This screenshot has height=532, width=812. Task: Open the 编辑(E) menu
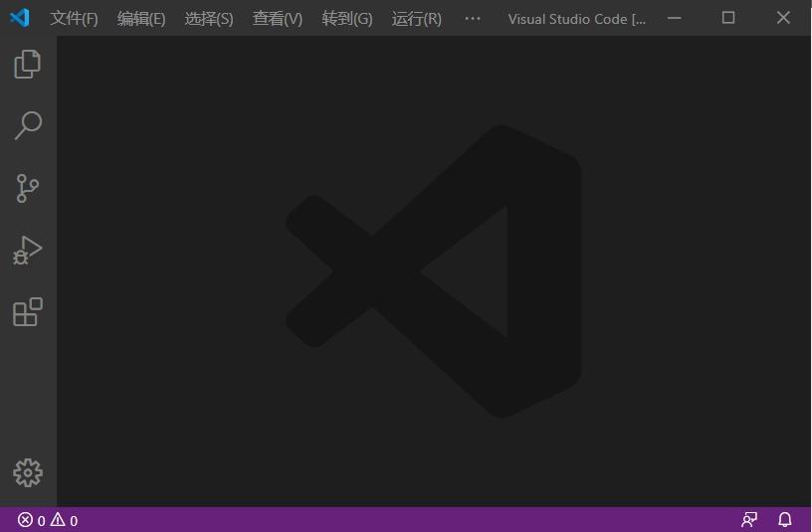point(141,19)
